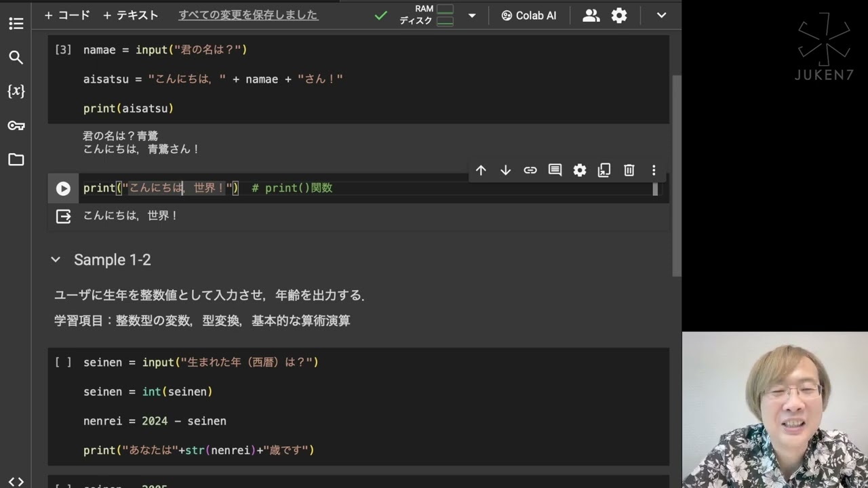The height and width of the screenshot is (488, 868).
Task: Collapse the Sample 1-2 section
Action: [x=56, y=260]
